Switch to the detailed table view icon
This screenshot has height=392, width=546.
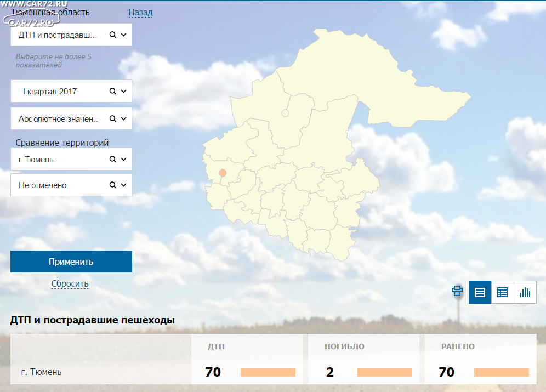point(502,292)
